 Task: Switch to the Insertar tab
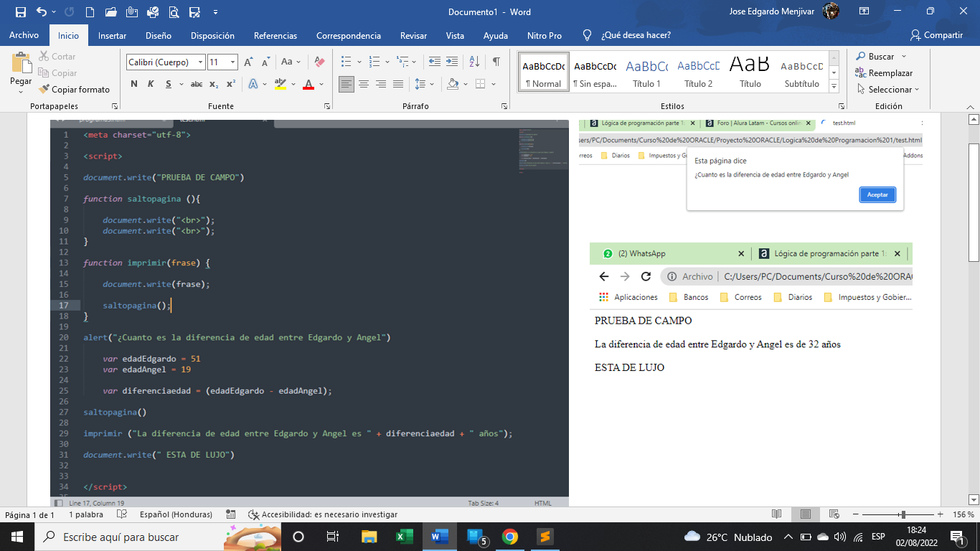112,35
